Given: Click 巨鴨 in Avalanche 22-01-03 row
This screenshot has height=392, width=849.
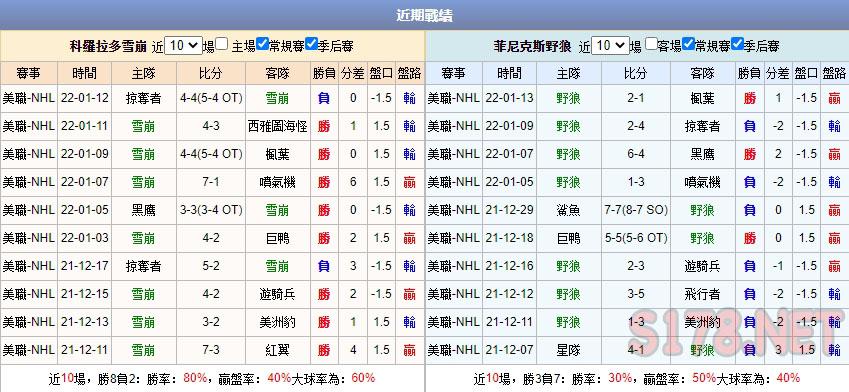Looking at the screenshot, I should click(x=278, y=238).
